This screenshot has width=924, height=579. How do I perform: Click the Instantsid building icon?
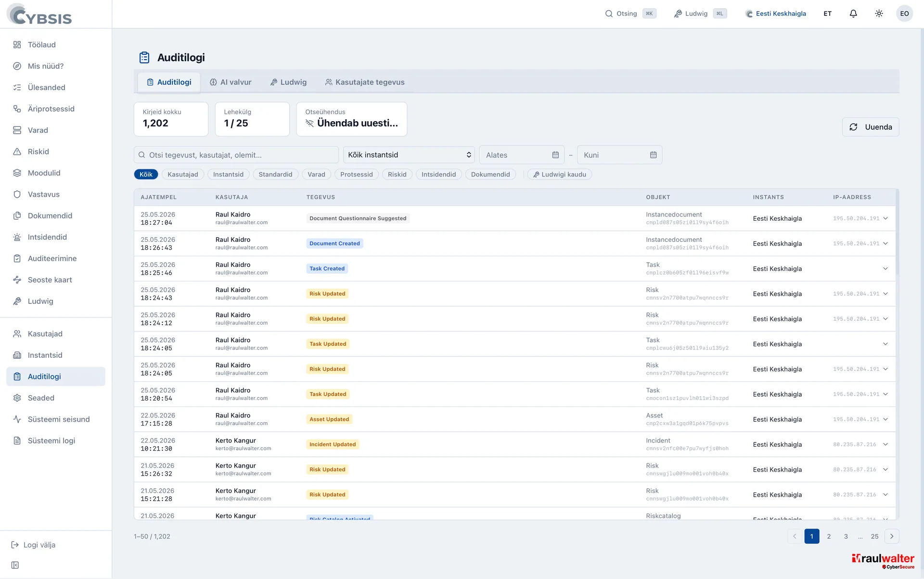(17, 355)
